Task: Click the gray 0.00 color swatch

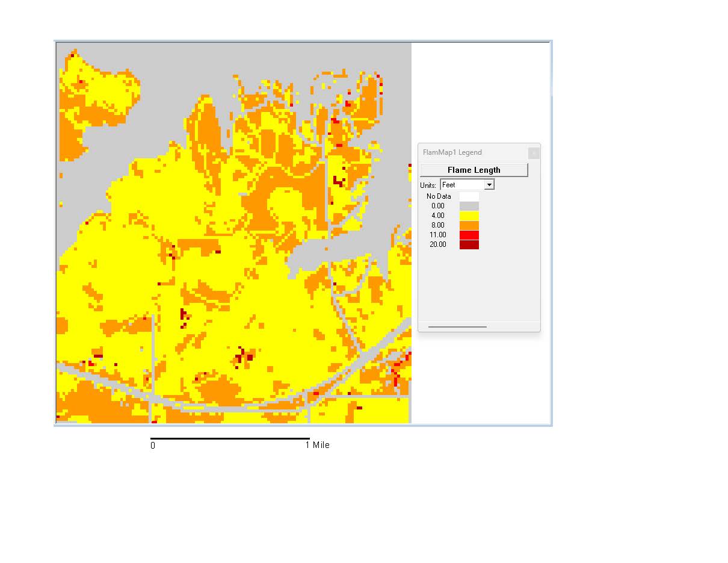Action: pos(469,205)
